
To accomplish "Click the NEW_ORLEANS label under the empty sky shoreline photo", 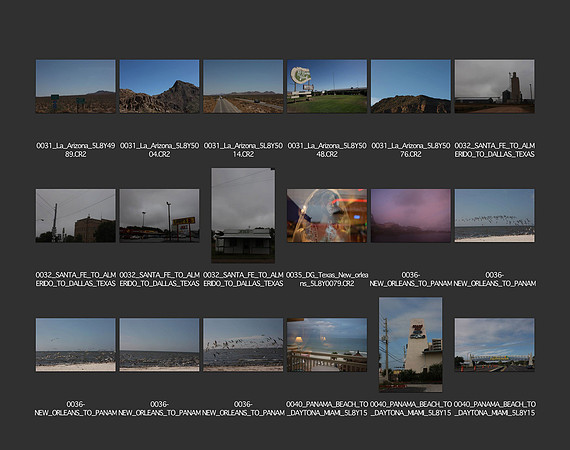I will [159, 409].
